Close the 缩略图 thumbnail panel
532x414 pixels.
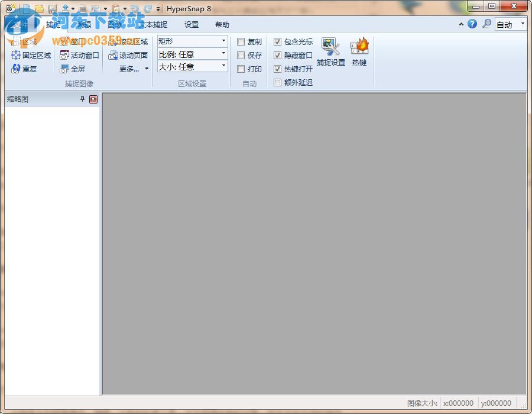coord(94,99)
